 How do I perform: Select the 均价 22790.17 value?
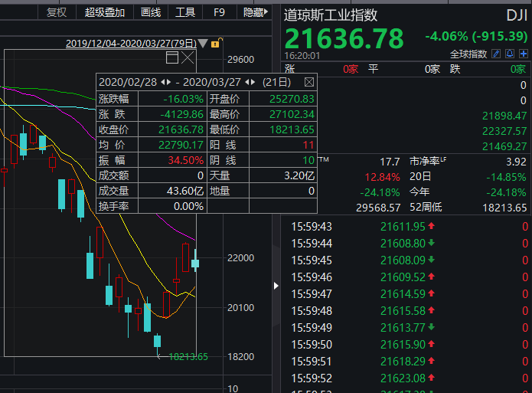[x=181, y=146]
